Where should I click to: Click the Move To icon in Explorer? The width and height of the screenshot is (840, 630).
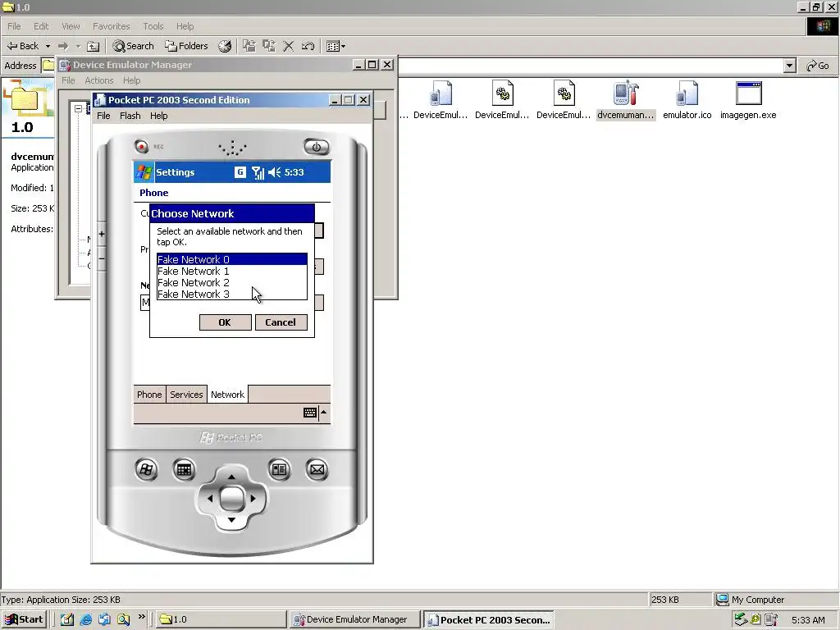coord(249,46)
